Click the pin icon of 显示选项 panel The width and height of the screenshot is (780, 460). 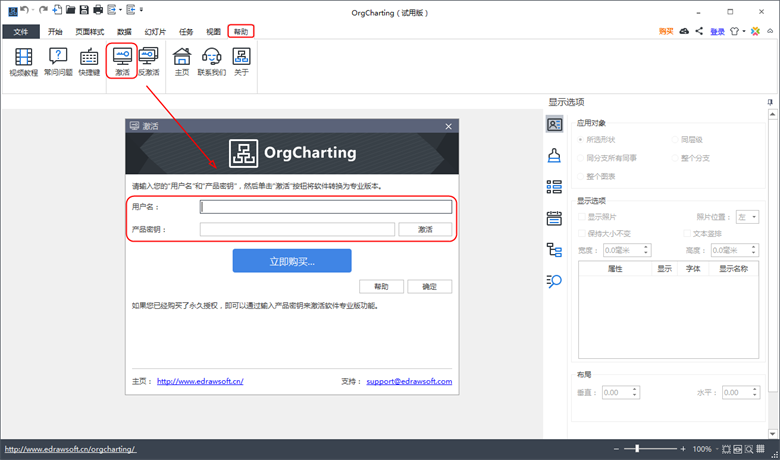[770, 102]
